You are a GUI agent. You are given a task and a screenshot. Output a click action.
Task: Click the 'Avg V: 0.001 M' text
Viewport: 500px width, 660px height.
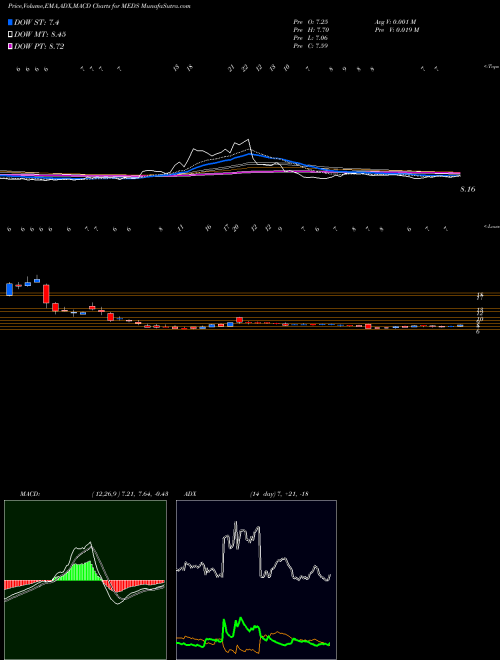[395, 21]
